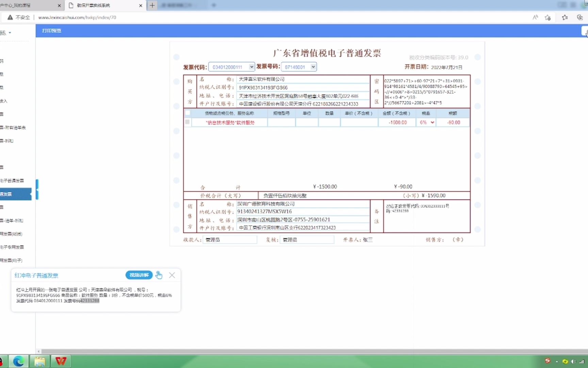Open WPS Office from the taskbar
The image size is (588, 368).
point(61,361)
